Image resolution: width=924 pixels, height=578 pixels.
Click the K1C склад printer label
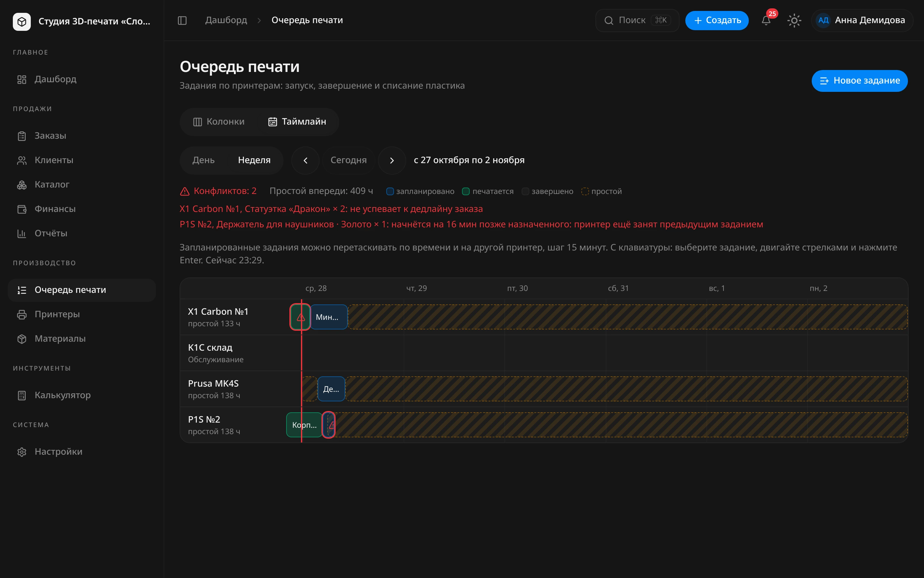coord(210,347)
